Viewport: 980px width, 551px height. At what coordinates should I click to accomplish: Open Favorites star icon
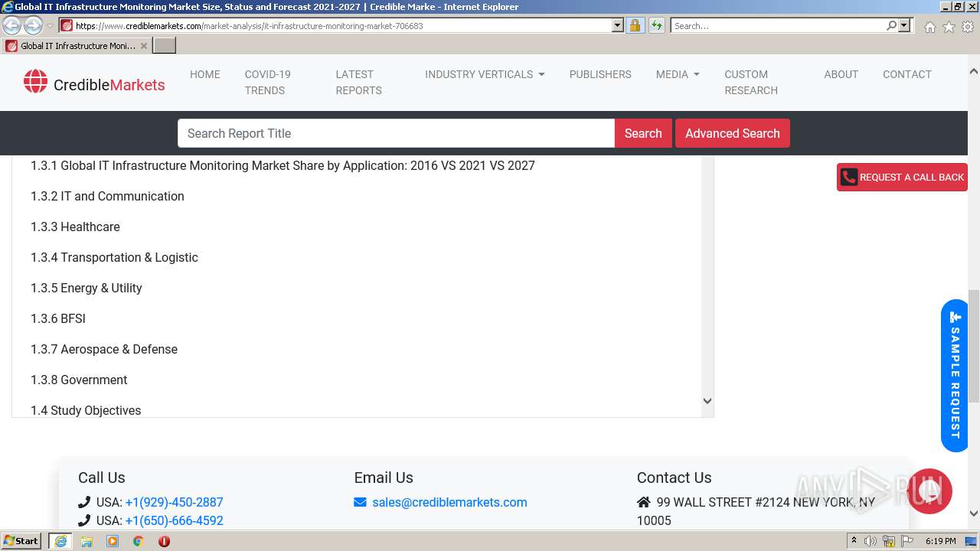click(x=949, y=27)
